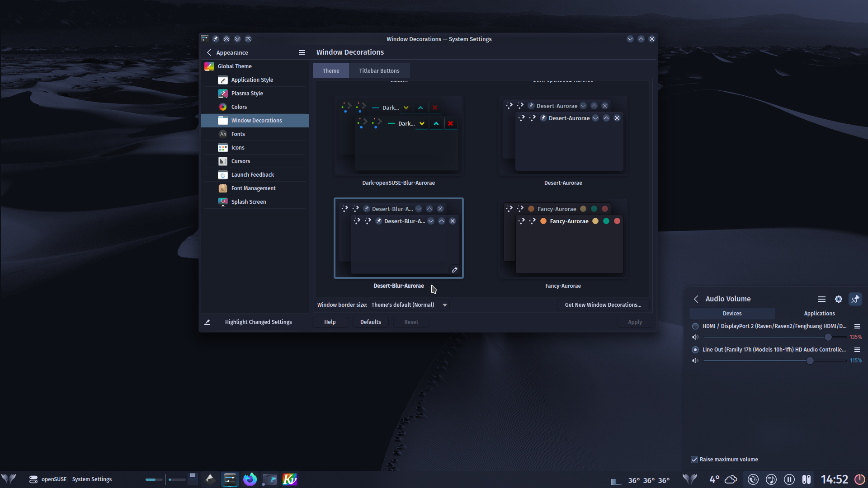
Task: Click the Defaults button
Action: coord(371,322)
